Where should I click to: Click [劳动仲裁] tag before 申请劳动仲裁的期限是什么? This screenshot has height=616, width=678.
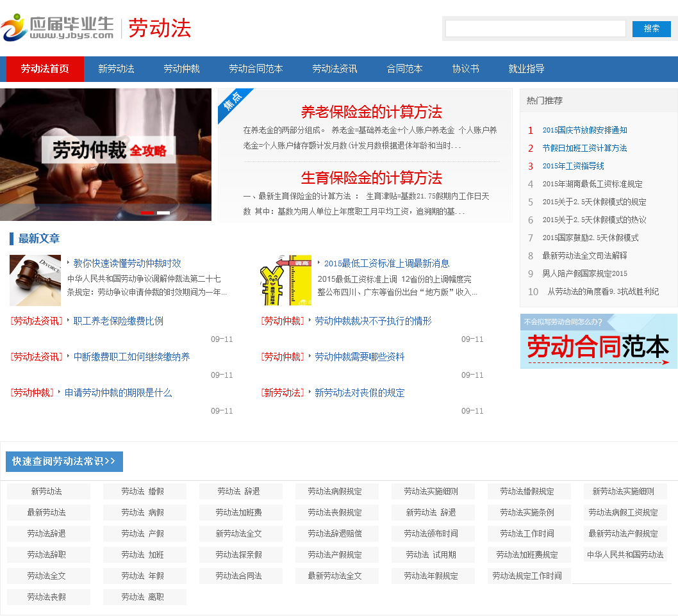click(32, 393)
